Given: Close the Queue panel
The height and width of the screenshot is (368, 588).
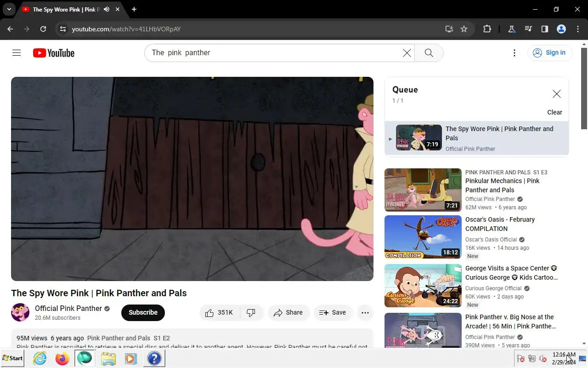Looking at the screenshot, I should coord(556,94).
